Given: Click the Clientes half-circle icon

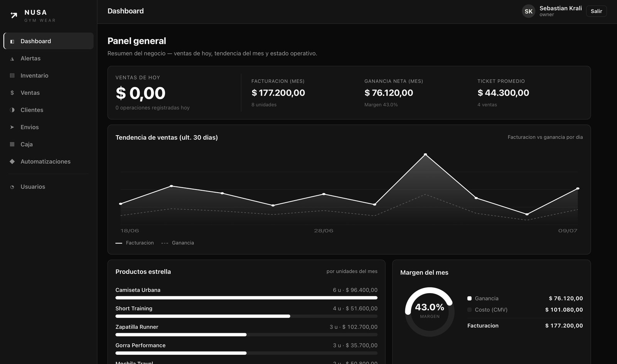Looking at the screenshot, I should tap(12, 110).
